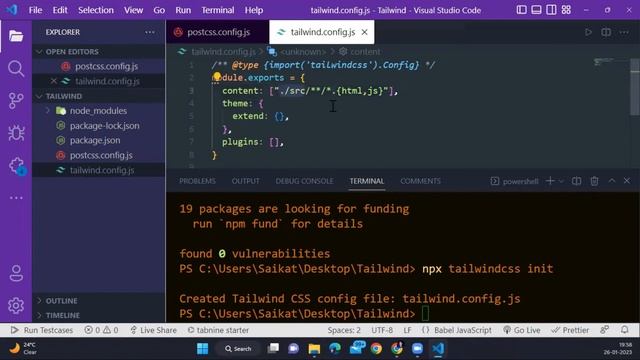Start Live Share from status bar
The image size is (640, 360).
coord(153,330)
